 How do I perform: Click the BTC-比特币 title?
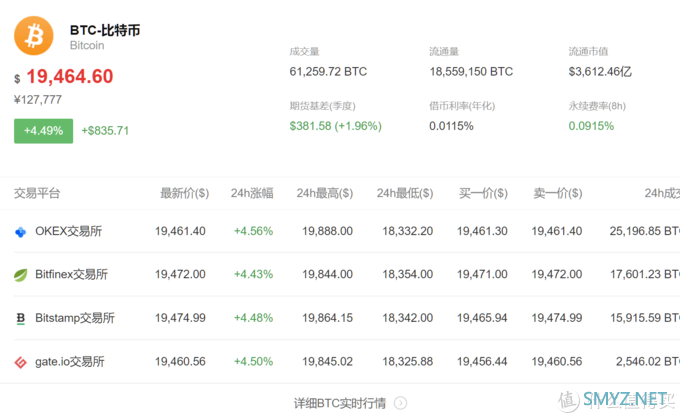coord(105,30)
